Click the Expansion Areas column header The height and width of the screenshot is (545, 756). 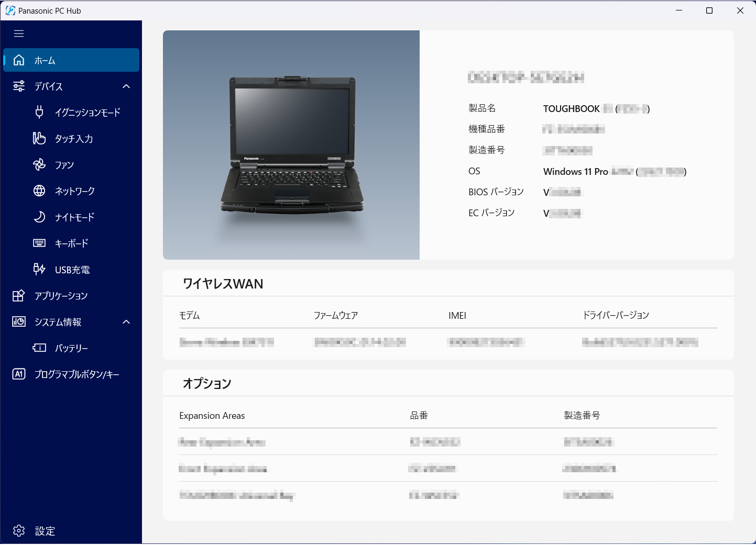212,416
